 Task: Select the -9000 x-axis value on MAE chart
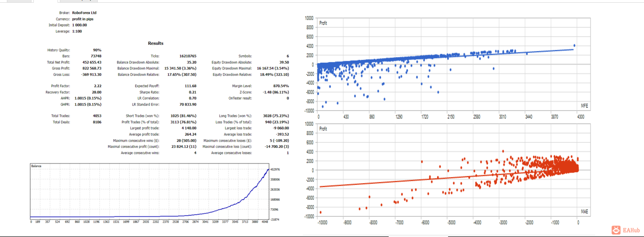tap(347, 223)
